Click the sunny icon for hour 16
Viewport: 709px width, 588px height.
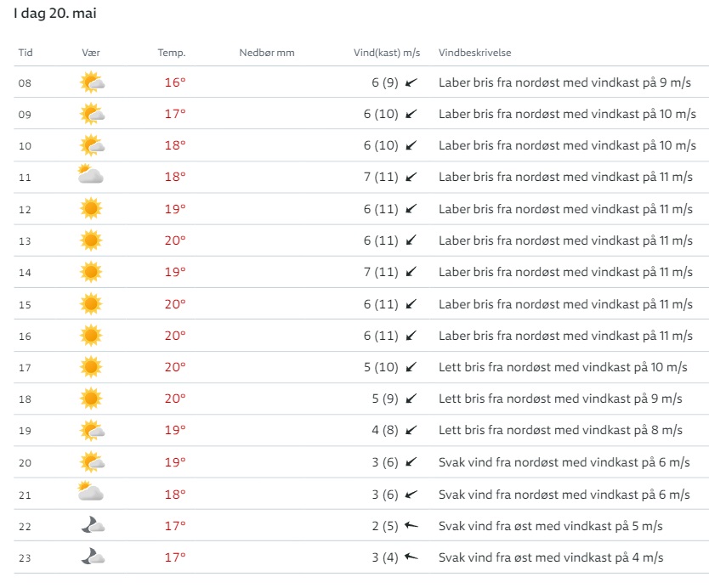pos(91,336)
